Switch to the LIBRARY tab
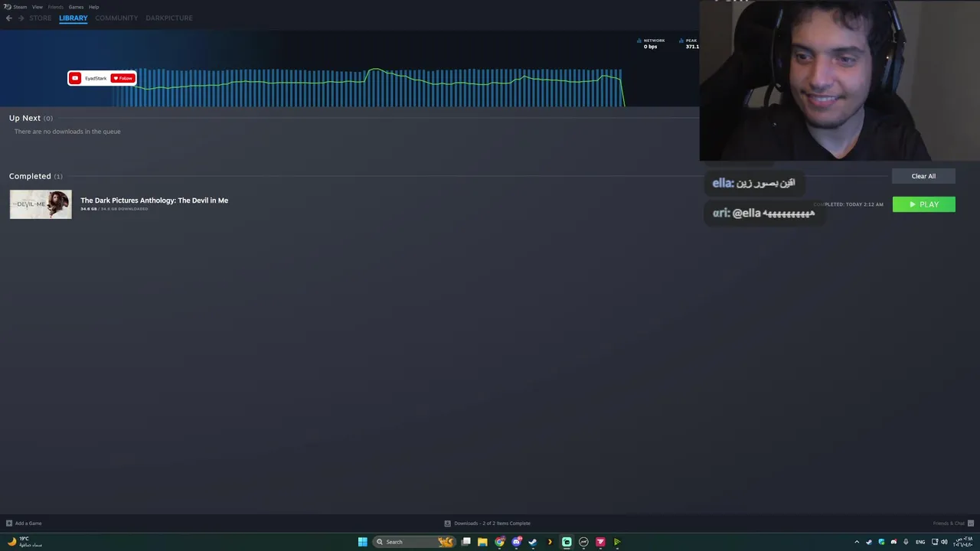This screenshot has height=551, width=980. click(73, 18)
